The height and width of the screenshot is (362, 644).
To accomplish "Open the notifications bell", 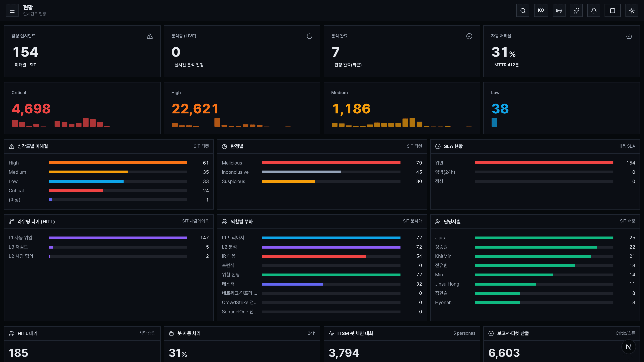I will [594, 10].
